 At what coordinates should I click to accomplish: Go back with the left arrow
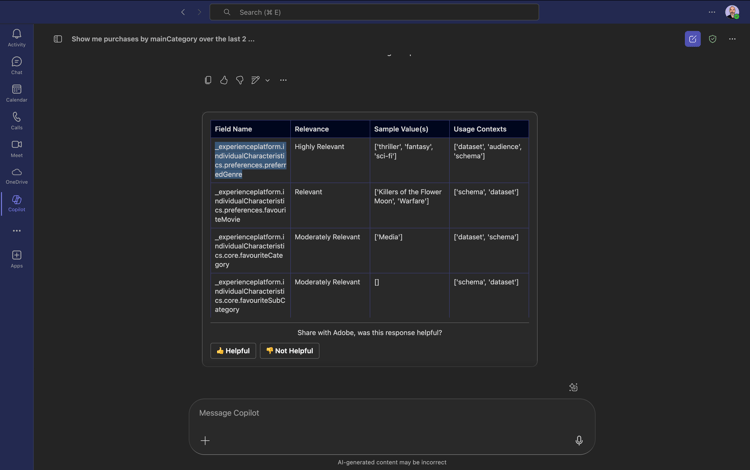pyautogui.click(x=183, y=12)
